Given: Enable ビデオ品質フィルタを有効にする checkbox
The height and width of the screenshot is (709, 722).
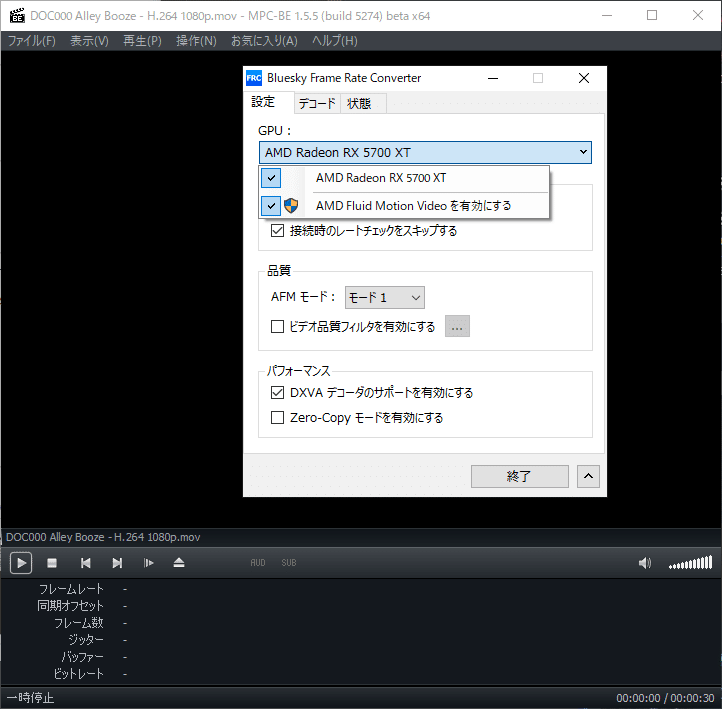Looking at the screenshot, I should (277, 326).
